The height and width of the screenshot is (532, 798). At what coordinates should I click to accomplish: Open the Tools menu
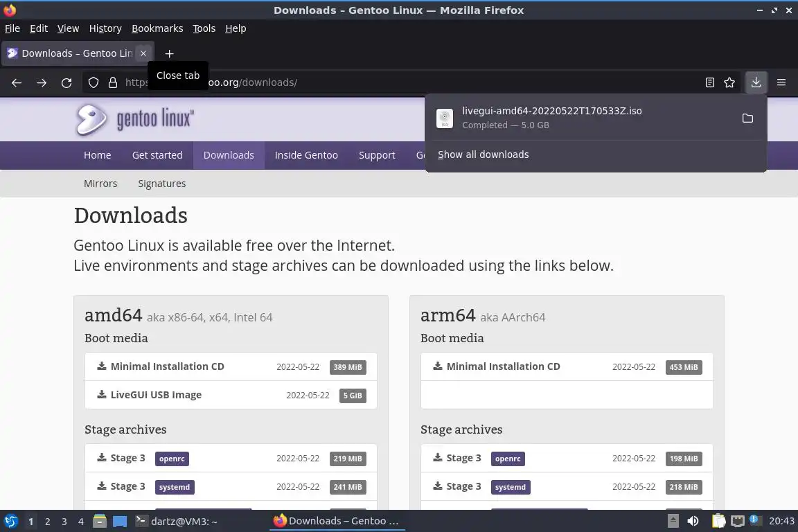[x=204, y=28]
